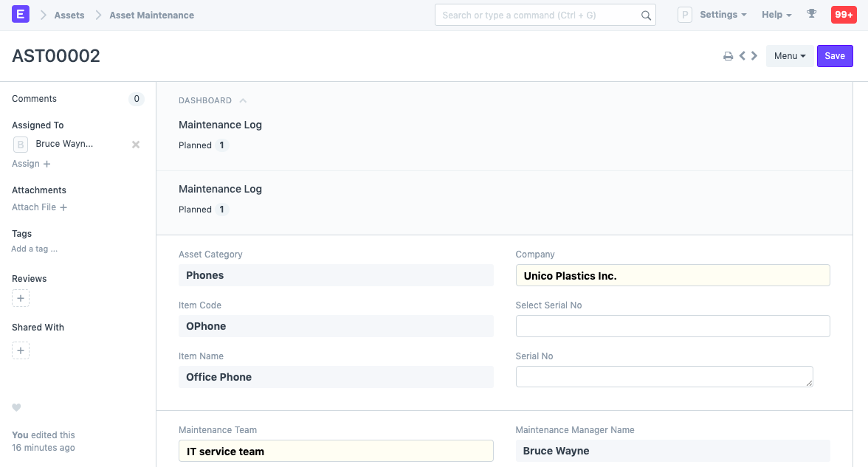
Task: Open the 99+ notifications badge
Action: pos(844,15)
